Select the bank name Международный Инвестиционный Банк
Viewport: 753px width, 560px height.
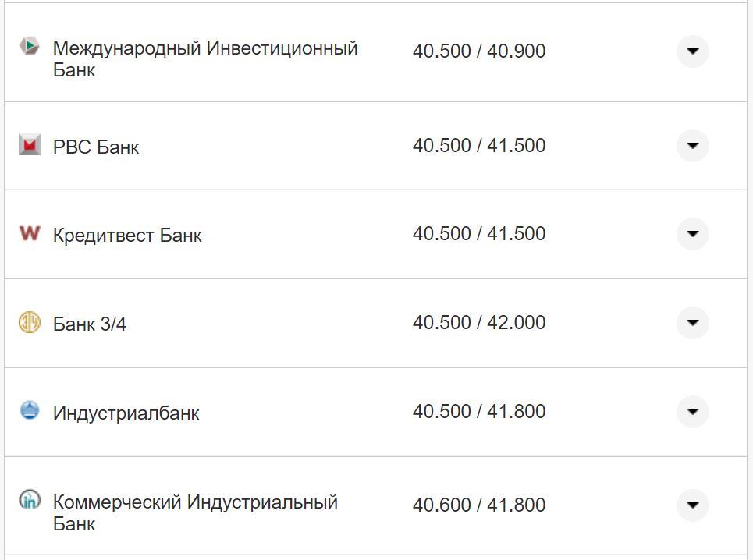tap(204, 58)
